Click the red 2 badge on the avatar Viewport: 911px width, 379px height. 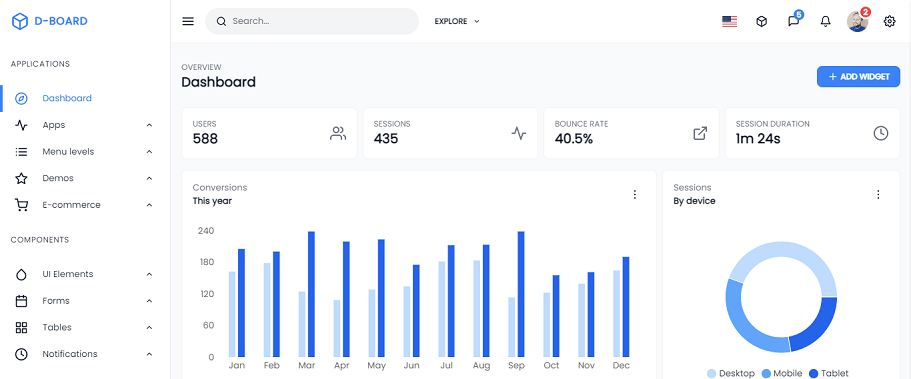(x=866, y=12)
